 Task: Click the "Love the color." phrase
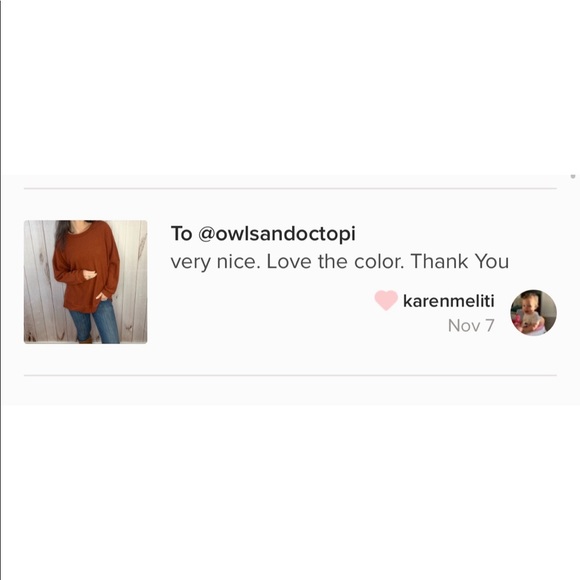coord(335,262)
